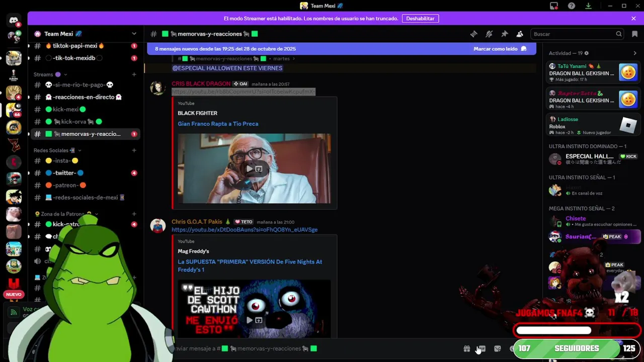Toggle channel notification bell mute icon
The image size is (644, 362).
(489, 34)
